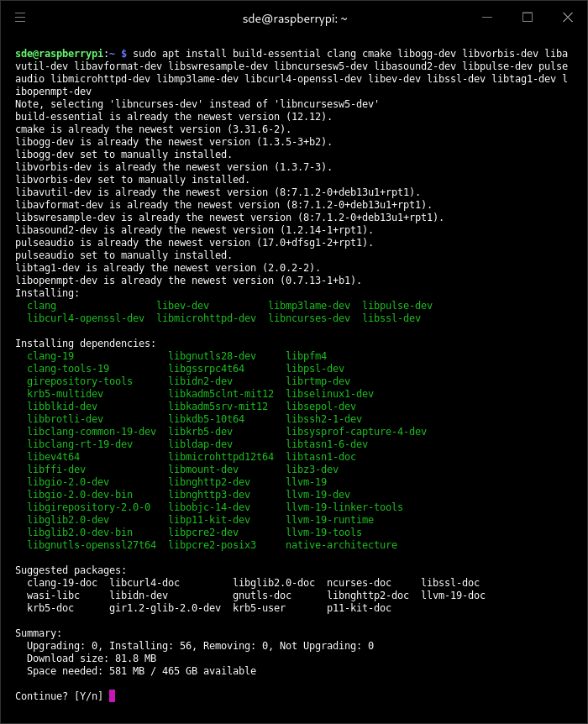This screenshot has height=724, width=588.
Task: Select the native-architecture dependency text
Action: click(341, 544)
